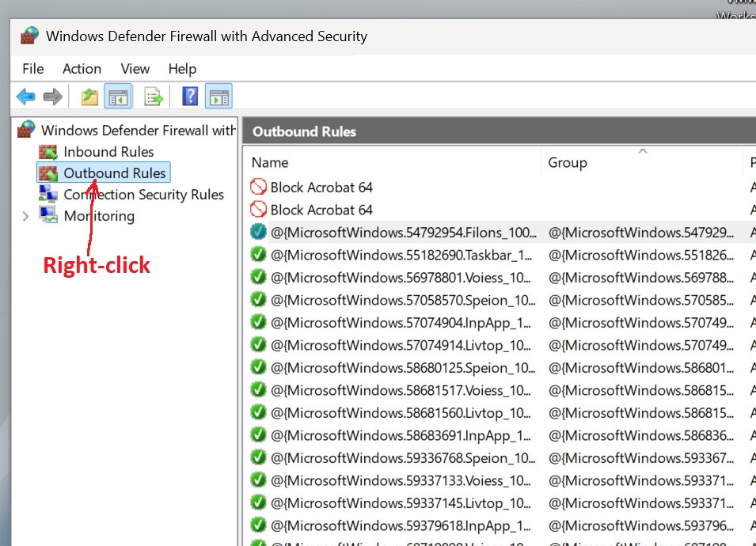This screenshot has height=546, width=756.
Task: Click the green check for 57074914.Livtop rule
Action: (258, 344)
